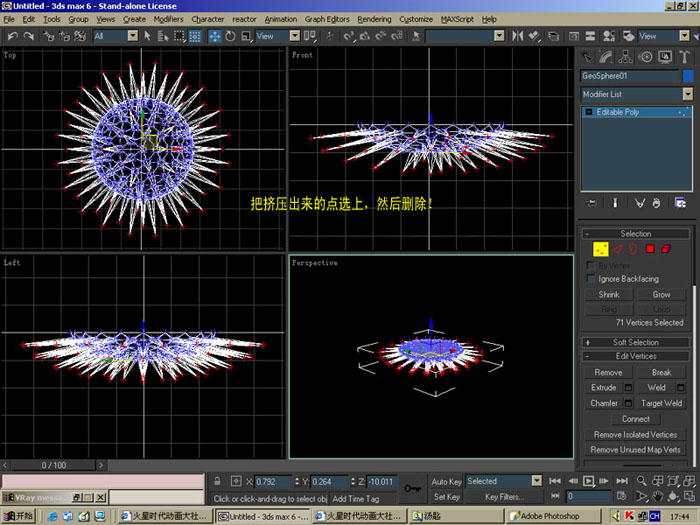The height and width of the screenshot is (525, 700).
Task: Open the Display command panel tab
Action: [x=665, y=57]
